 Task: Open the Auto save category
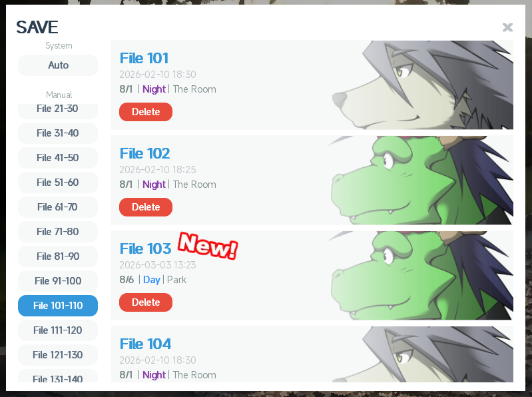click(x=58, y=65)
